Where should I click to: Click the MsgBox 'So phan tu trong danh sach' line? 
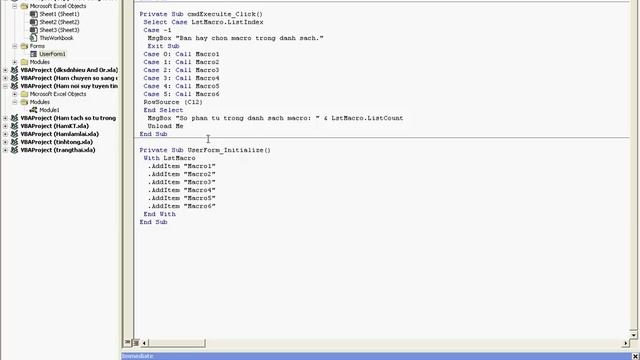tap(276, 118)
